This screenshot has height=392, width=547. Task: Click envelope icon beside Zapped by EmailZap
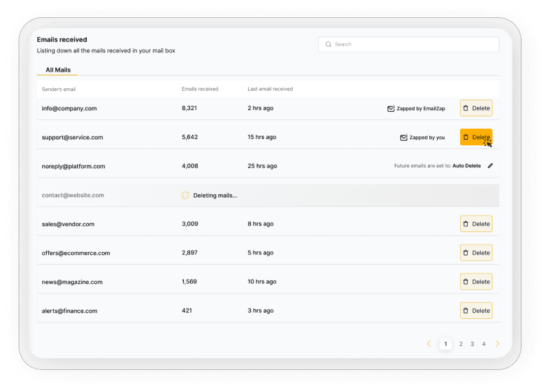point(391,108)
